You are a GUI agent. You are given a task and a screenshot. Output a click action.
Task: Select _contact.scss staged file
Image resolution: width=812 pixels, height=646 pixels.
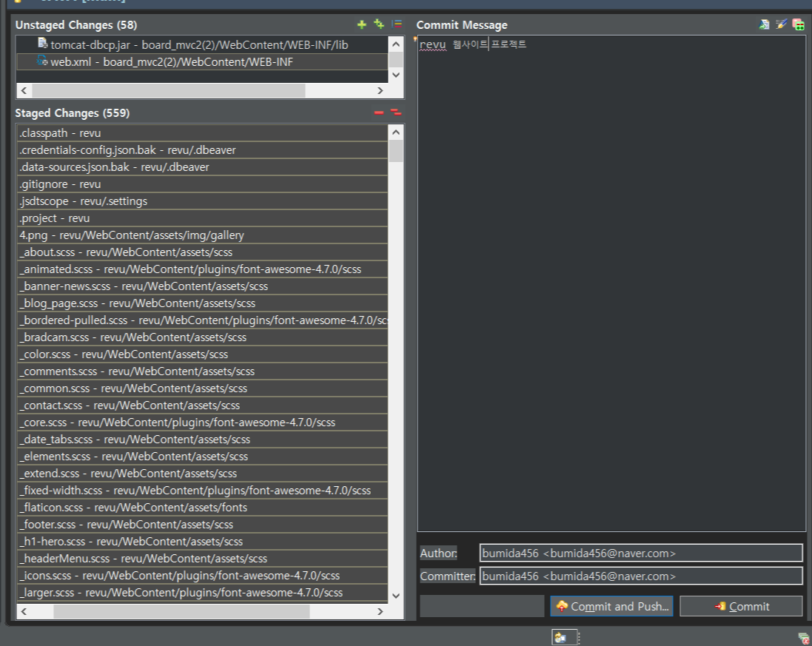click(203, 406)
